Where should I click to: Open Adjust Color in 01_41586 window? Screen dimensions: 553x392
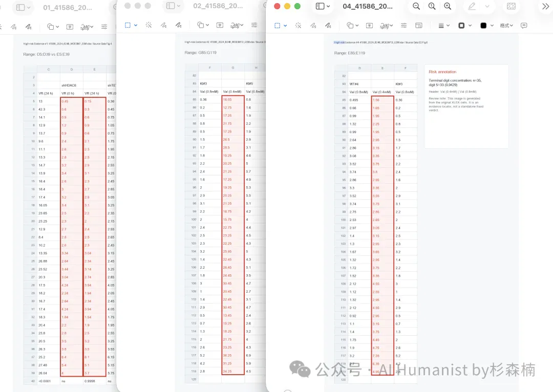tap(104, 27)
